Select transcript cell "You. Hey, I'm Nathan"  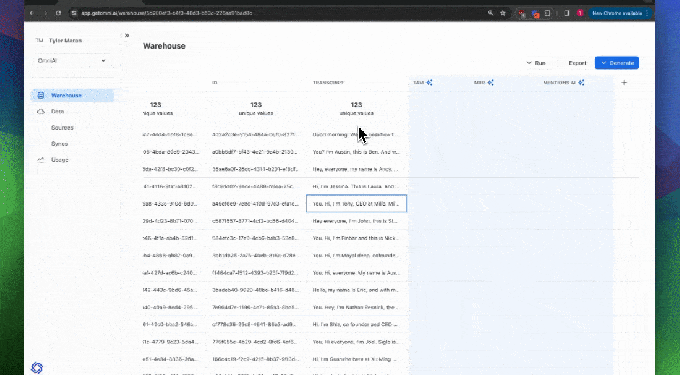tap(356, 307)
